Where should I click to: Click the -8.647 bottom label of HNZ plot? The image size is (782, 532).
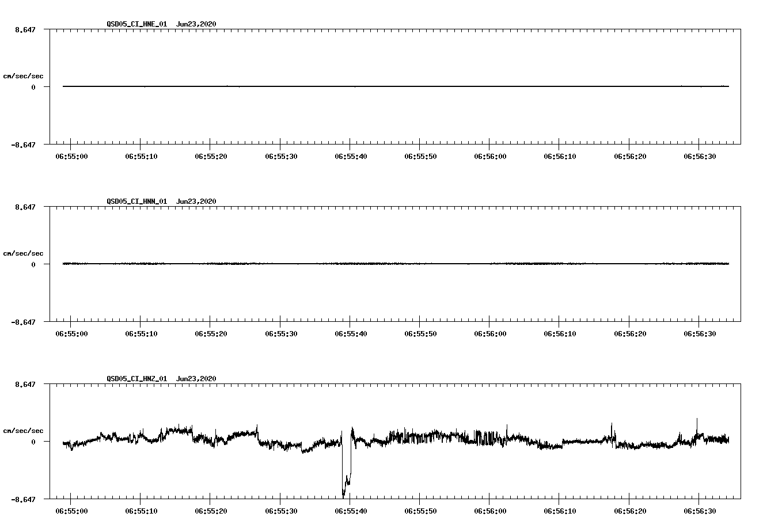coord(23,500)
